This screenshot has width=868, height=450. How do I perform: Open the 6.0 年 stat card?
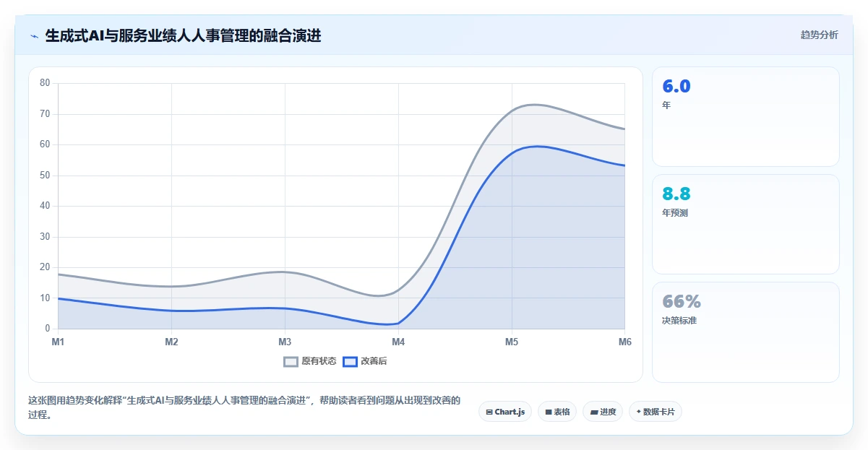746,117
